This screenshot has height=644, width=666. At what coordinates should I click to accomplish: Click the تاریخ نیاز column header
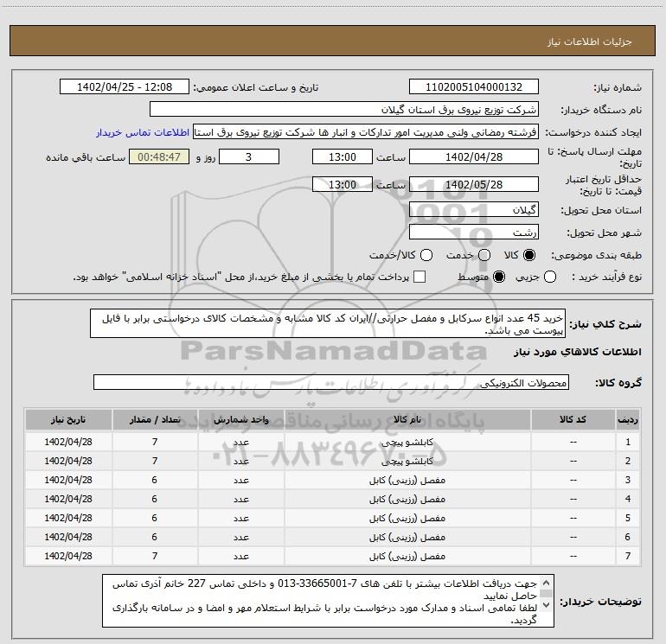click(x=68, y=419)
